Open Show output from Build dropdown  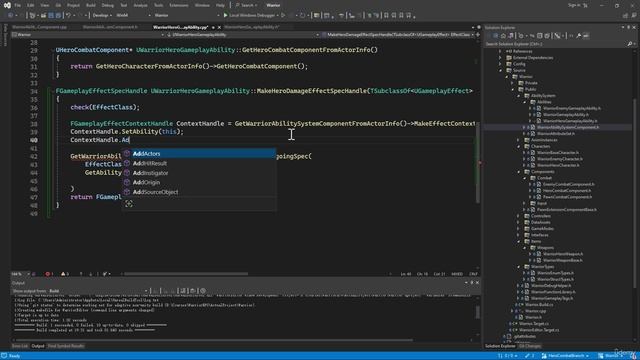pos(98,291)
